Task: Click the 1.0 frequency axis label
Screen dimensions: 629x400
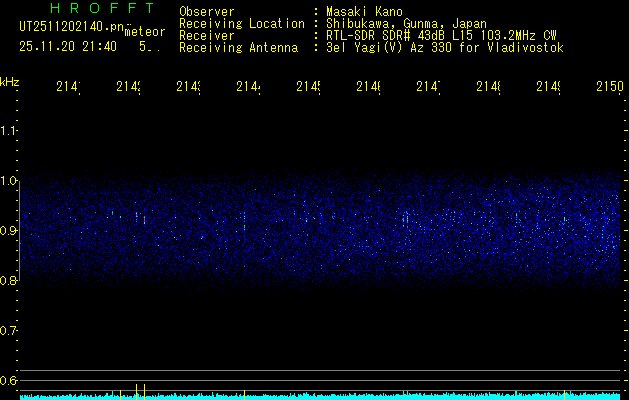Action: [9, 181]
